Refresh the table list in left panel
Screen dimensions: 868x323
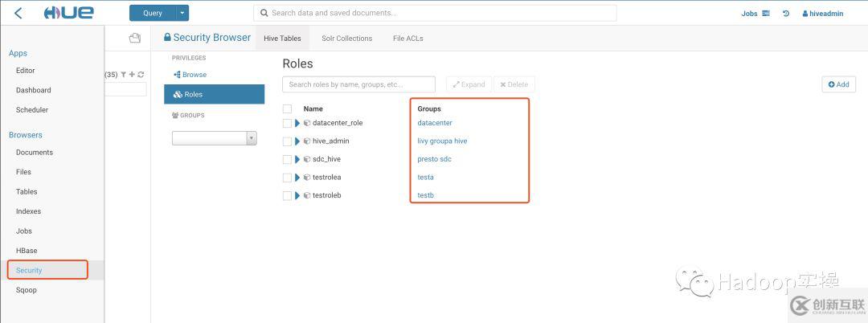(141, 75)
